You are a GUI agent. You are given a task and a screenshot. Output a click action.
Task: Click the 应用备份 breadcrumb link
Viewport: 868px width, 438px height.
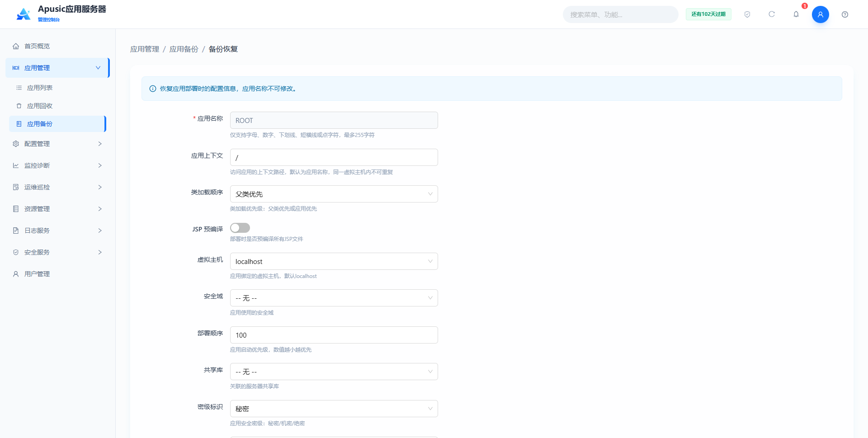(x=184, y=49)
